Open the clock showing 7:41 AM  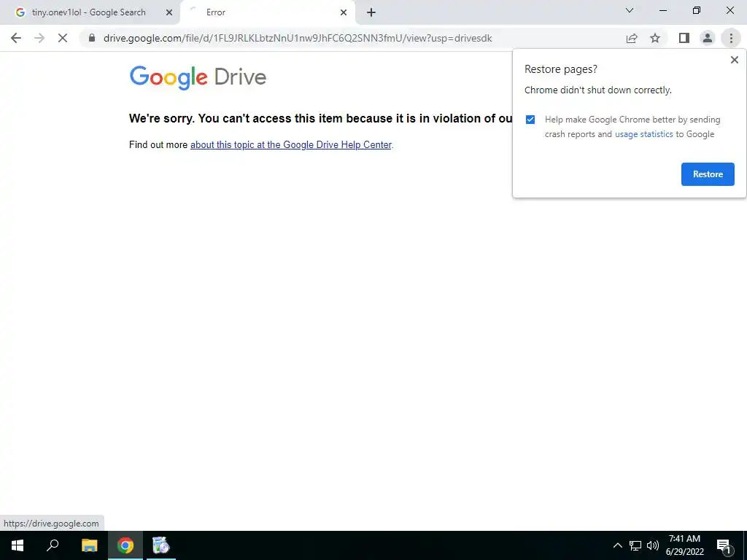click(684, 545)
